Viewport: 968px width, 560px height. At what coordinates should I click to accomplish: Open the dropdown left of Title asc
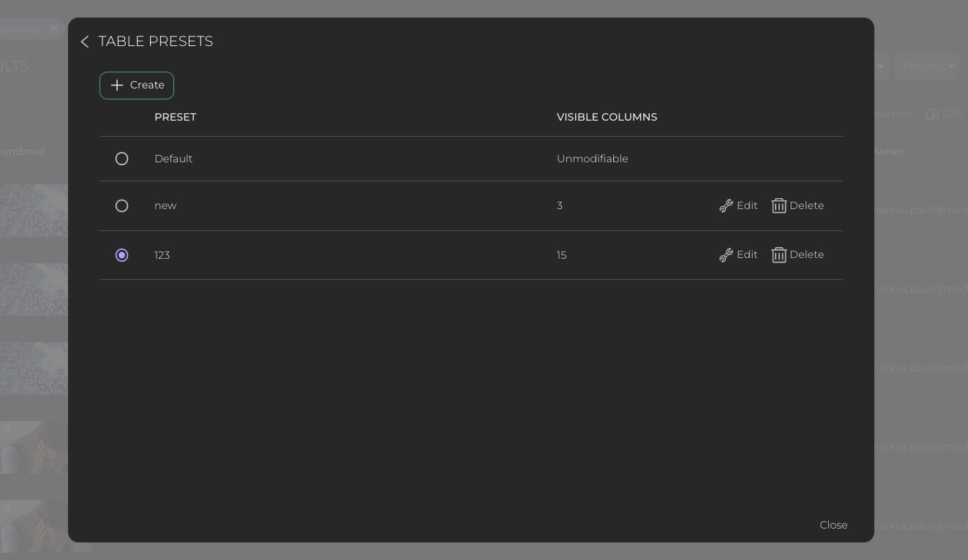click(x=880, y=66)
